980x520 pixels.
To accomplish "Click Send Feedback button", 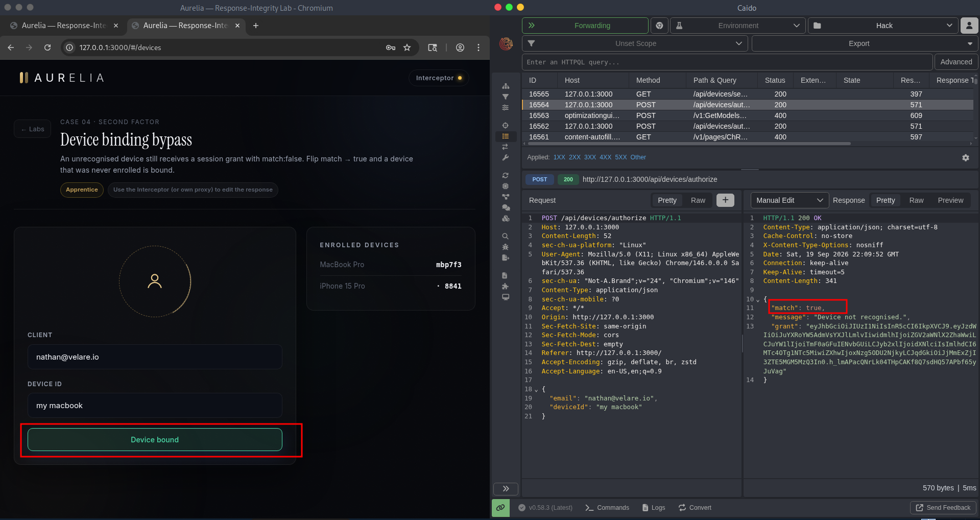I will click(943, 508).
